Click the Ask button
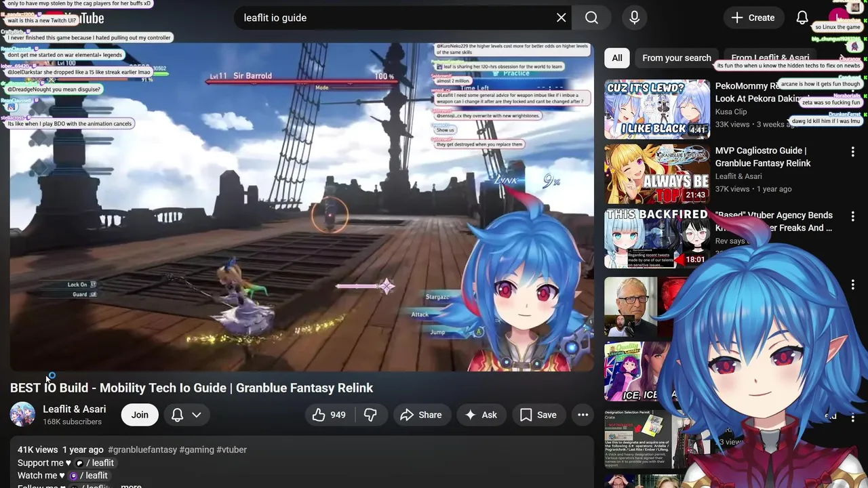The image size is (868, 488). pos(481,415)
